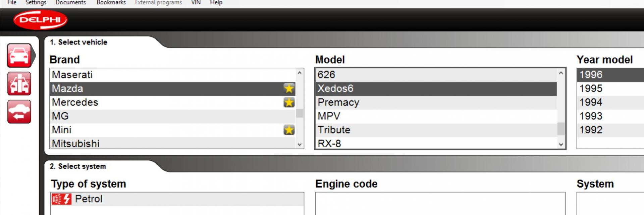This screenshot has width=644, height=215.
Task: Click the petrol system type icon
Action: click(61, 199)
